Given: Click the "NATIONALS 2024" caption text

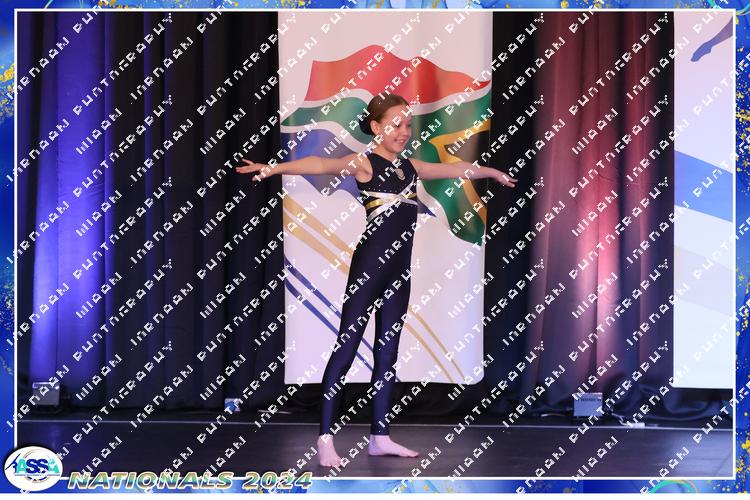Looking at the screenshot, I should point(190,480).
